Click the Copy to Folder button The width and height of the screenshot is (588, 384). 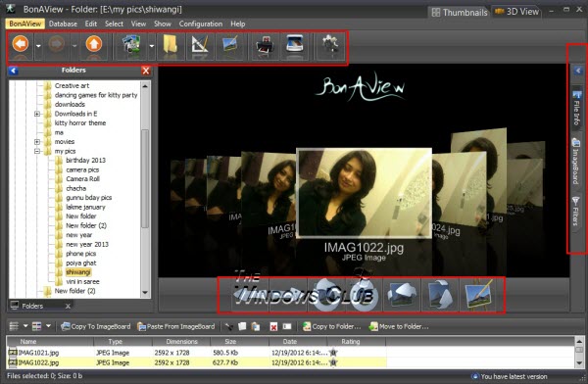coord(332,326)
